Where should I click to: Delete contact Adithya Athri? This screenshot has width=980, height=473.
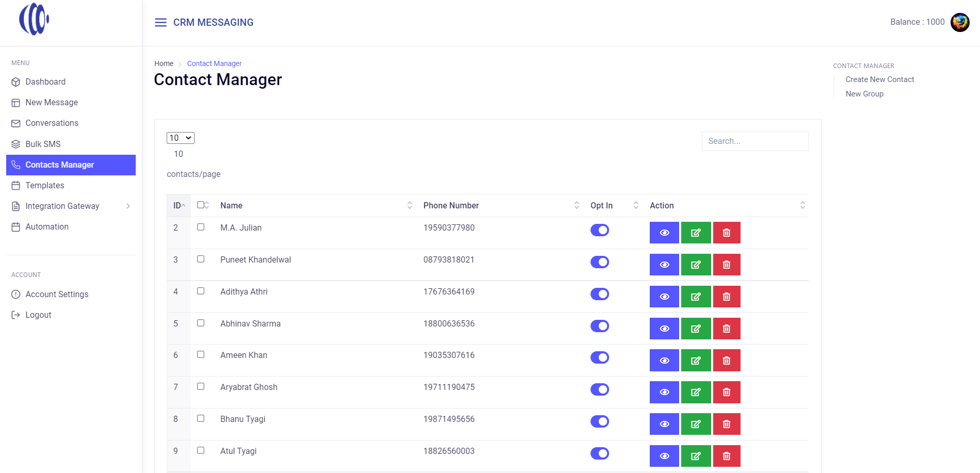point(727,297)
